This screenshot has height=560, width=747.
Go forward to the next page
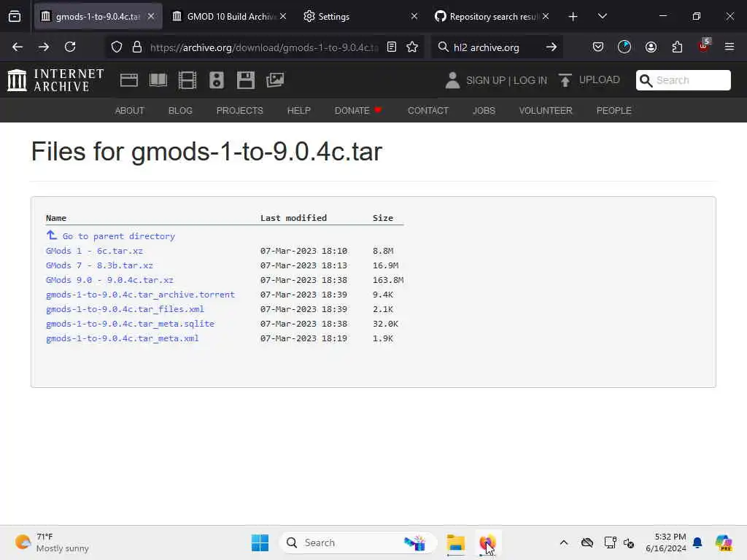pos(44,47)
